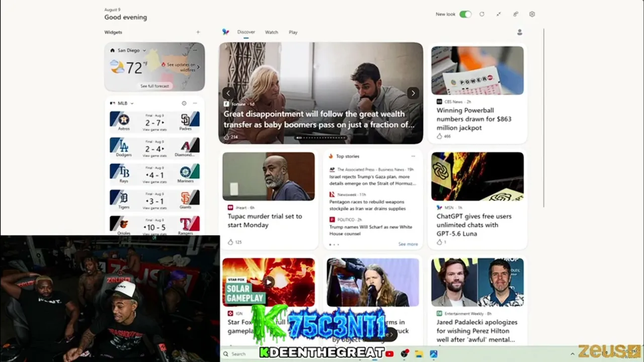The image size is (644, 362).
Task: Go to next featured story in carousel
Action: (x=413, y=93)
